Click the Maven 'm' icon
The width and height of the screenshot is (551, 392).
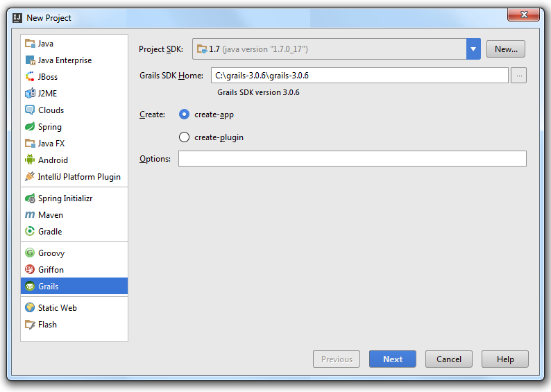(x=30, y=214)
